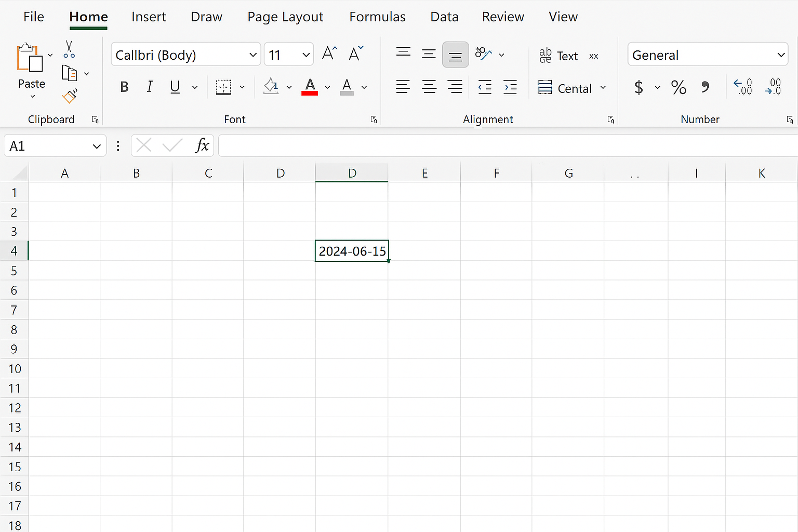This screenshot has width=798, height=532.
Task: Click the Cental merge button
Action: (x=565, y=88)
